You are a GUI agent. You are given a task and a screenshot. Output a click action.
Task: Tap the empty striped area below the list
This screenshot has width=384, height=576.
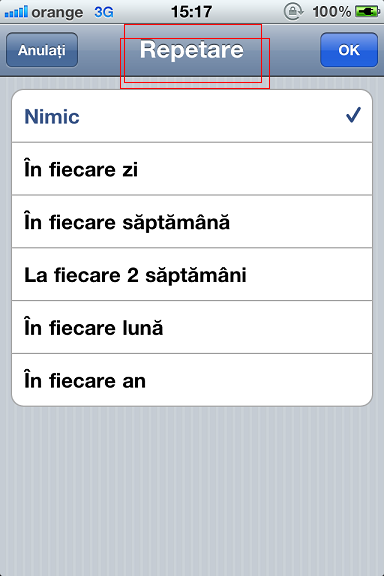click(x=192, y=491)
